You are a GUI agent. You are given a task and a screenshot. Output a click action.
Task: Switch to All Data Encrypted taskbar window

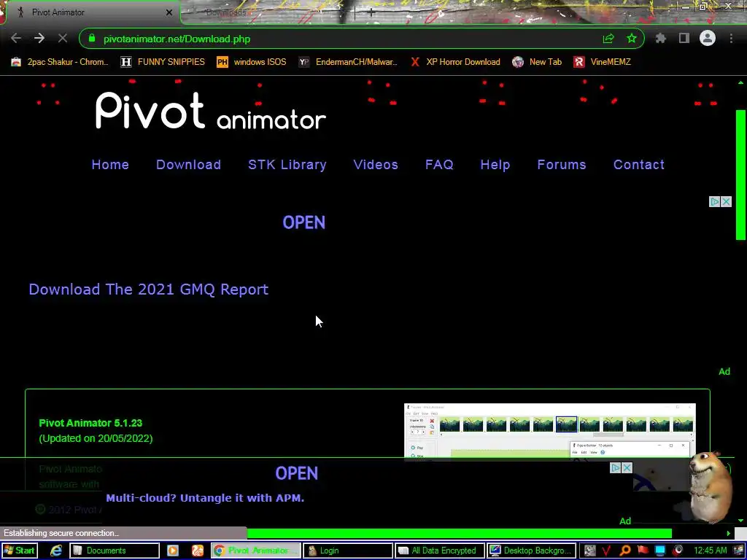[440, 551]
